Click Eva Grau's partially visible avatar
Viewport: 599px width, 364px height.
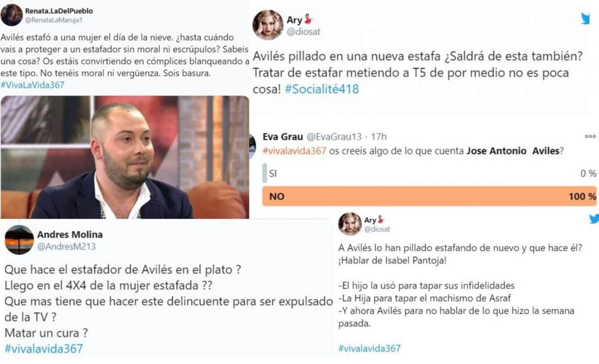(252, 146)
